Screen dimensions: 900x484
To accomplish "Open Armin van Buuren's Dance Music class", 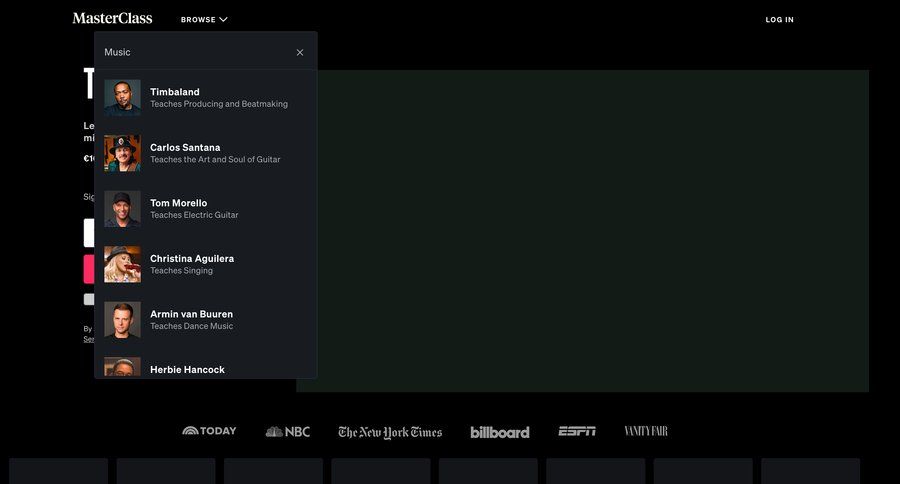I will (x=191, y=319).
